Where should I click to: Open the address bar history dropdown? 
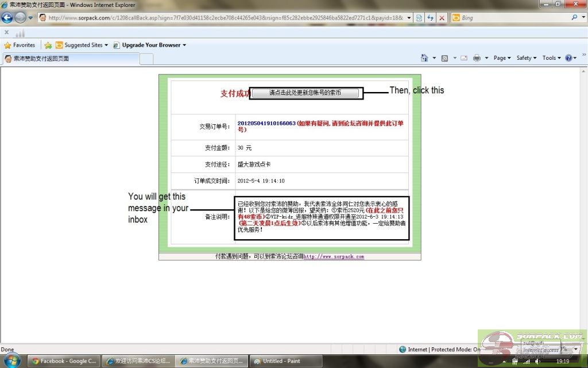pyautogui.click(x=409, y=18)
